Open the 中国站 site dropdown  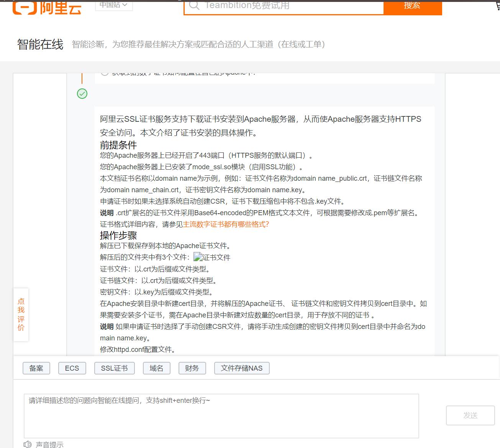tap(114, 5)
